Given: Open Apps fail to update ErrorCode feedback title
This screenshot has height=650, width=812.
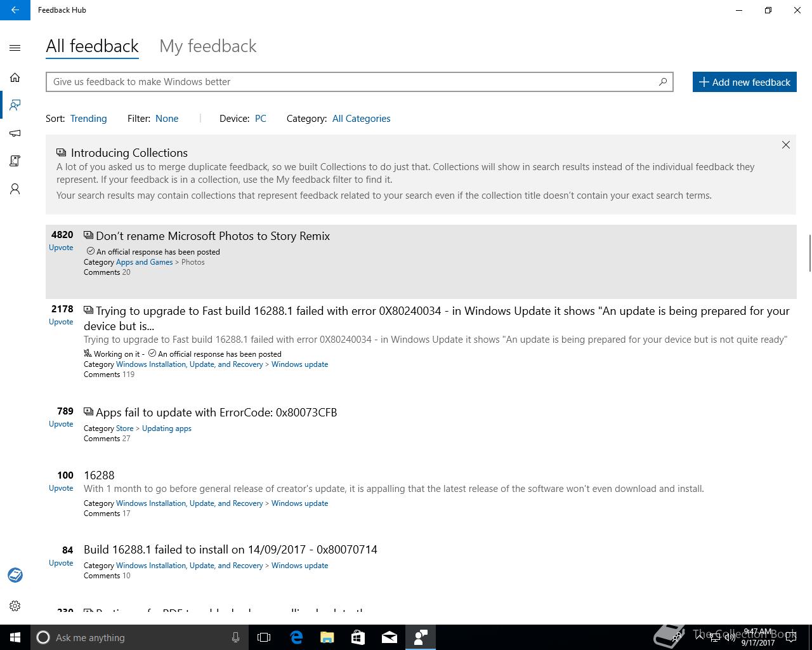Looking at the screenshot, I should 216,413.
